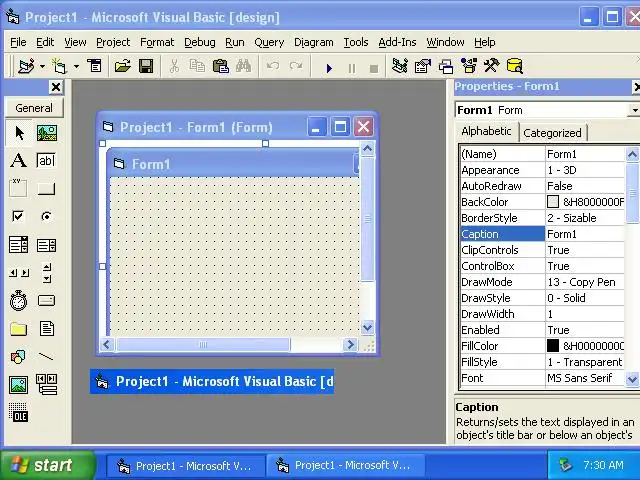Select the PictureBox control tool
Screen dimensions: 640x480
47,133
